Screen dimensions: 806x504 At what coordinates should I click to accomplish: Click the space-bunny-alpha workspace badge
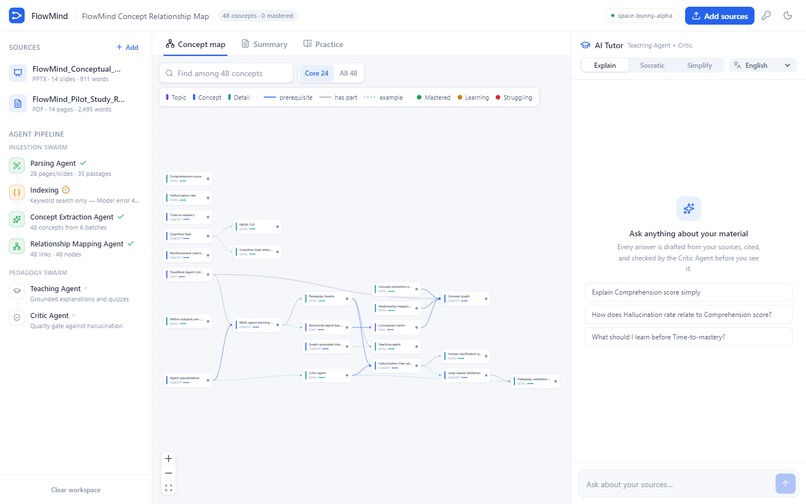coord(641,16)
